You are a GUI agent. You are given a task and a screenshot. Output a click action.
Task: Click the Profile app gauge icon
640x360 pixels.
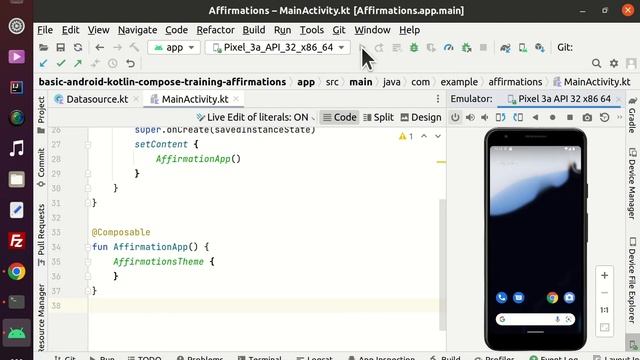[449, 47]
